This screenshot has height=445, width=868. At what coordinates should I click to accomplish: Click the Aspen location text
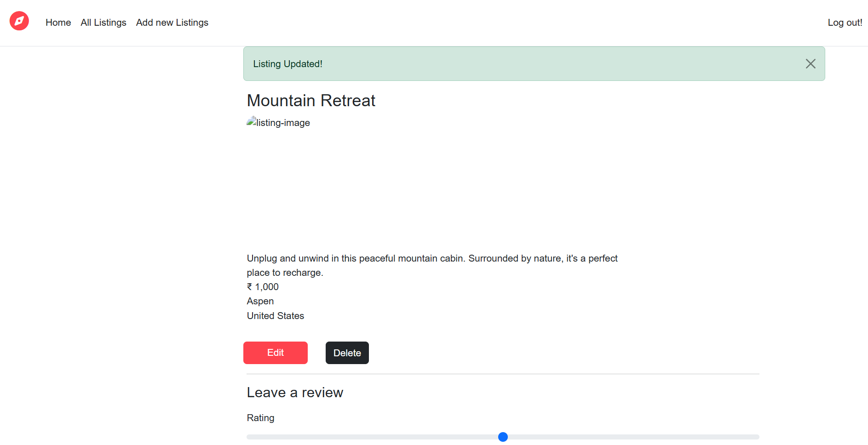(260, 301)
